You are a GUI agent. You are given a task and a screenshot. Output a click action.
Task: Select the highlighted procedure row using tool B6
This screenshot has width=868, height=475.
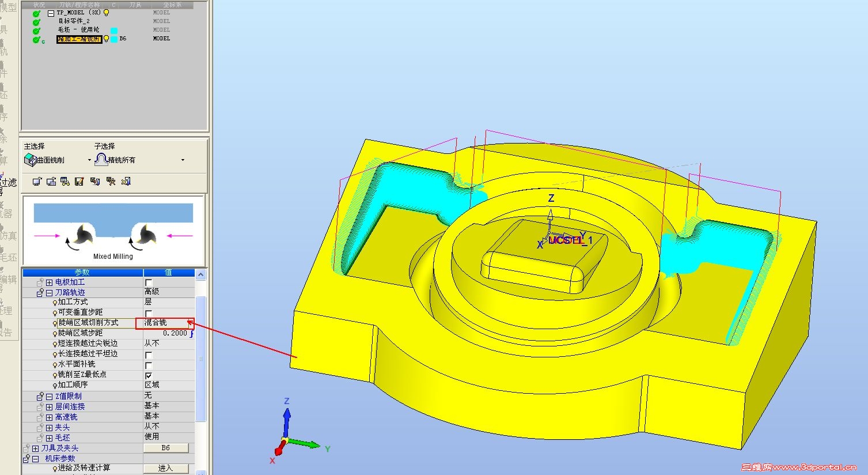click(x=79, y=39)
